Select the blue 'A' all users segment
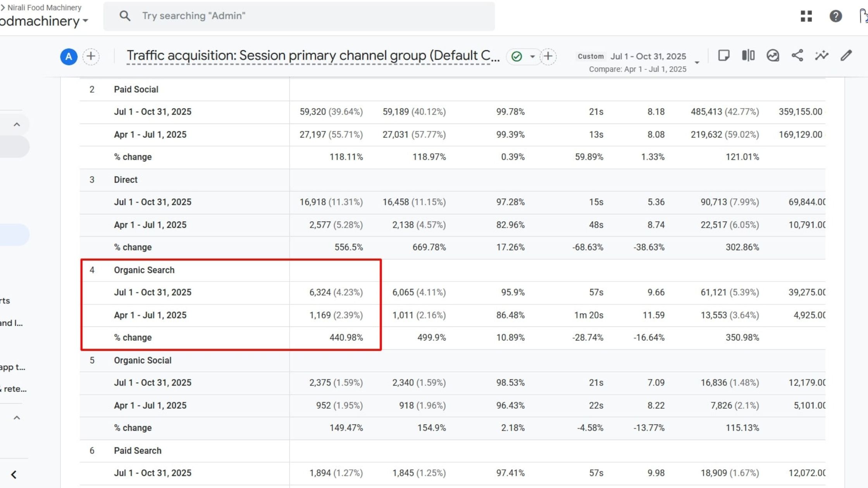The height and width of the screenshot is (488, 868). coord(69,57)
